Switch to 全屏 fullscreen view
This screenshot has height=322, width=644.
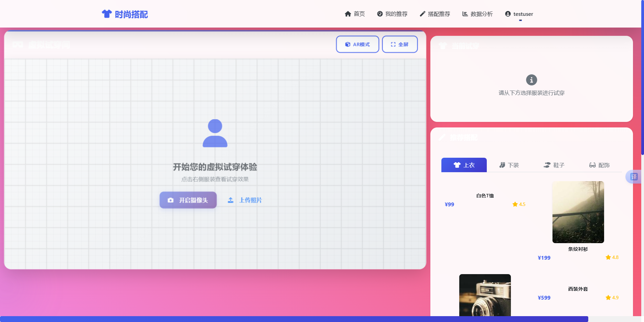(x=400, y=44)
